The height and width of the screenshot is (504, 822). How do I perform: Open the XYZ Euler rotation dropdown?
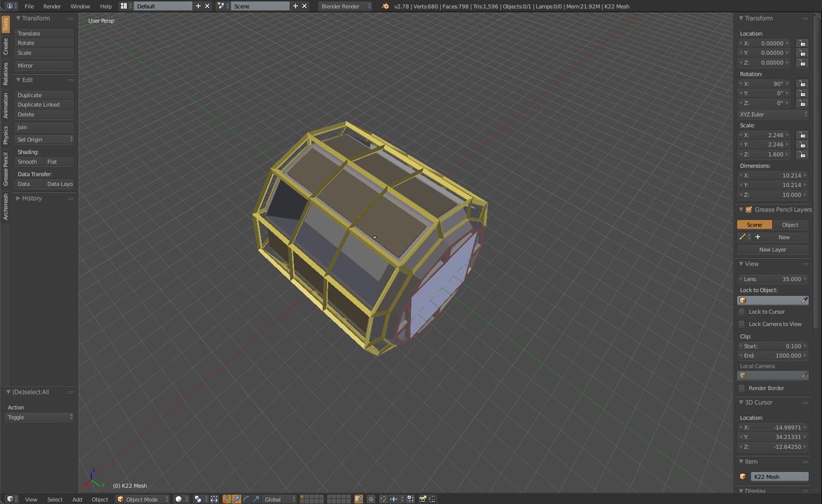773,114
